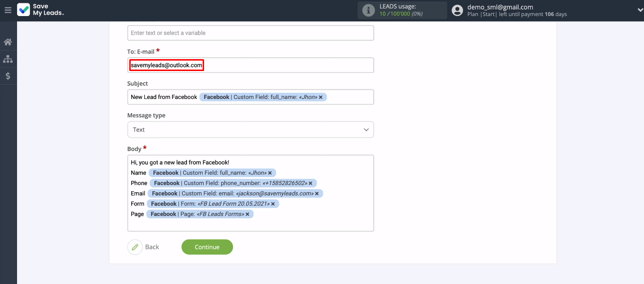Click the Continue button
Viewport: 644px width, 284px height.
[207, 247]
